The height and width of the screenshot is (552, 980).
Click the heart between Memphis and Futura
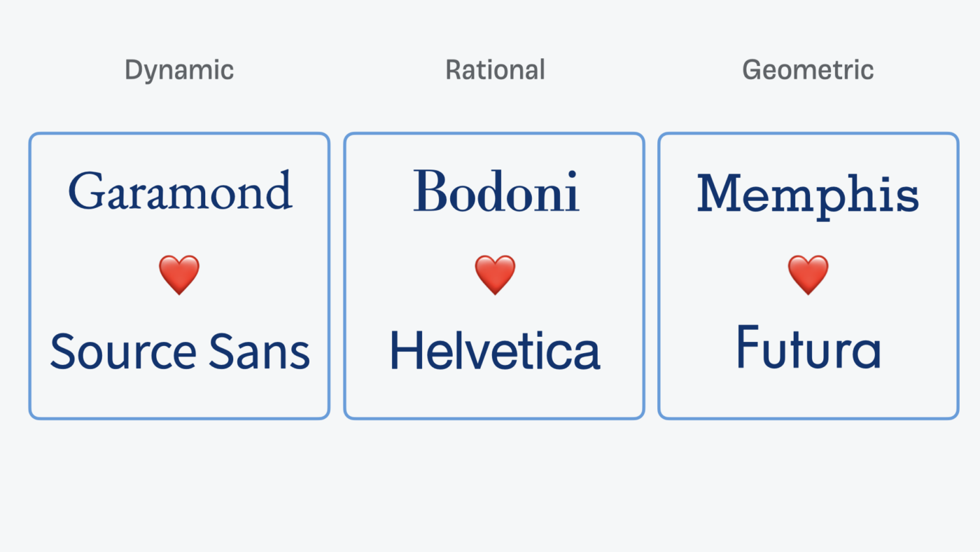[808, 275]
